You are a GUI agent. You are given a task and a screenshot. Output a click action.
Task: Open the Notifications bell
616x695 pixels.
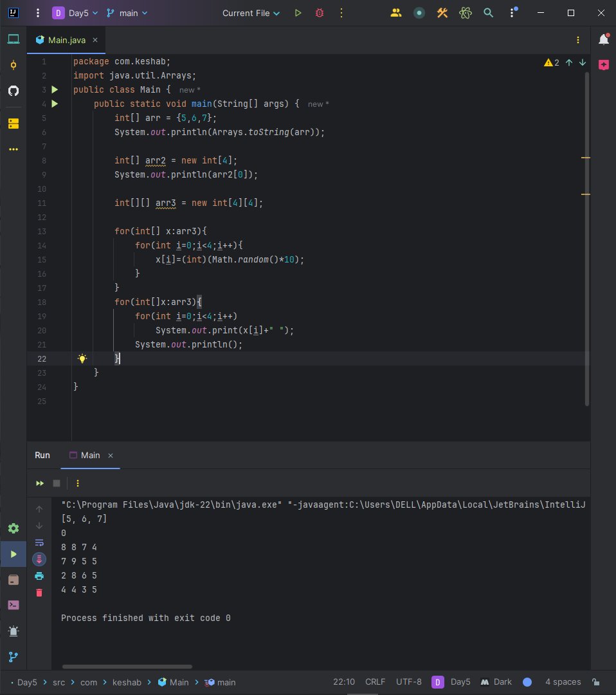pyautogui.click(x=604, y=39)
